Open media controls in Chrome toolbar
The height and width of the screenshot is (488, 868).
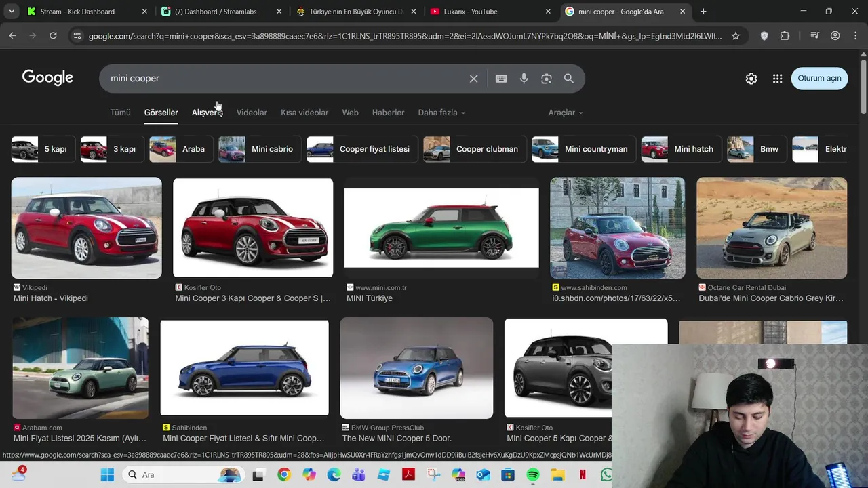pyautogui.click(x=815, y=36)
